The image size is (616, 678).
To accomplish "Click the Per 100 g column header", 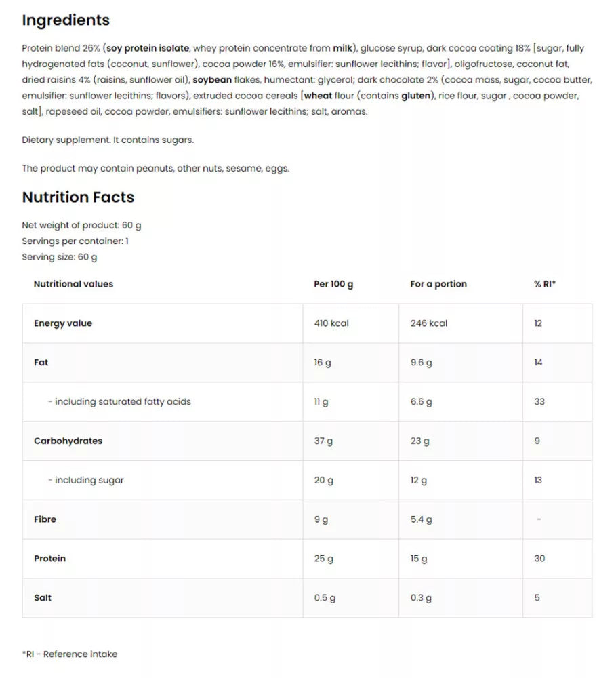I will [333, 284].
